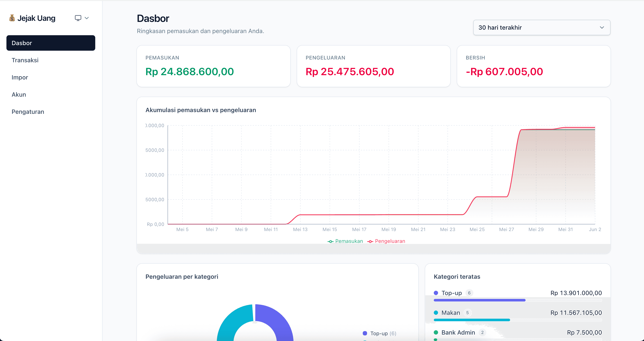Viewport: 644px width, 341px height.
Task: Click the Akumulasi pemasukan vs pengeluaran heading
Action: (x=201, y=110)
